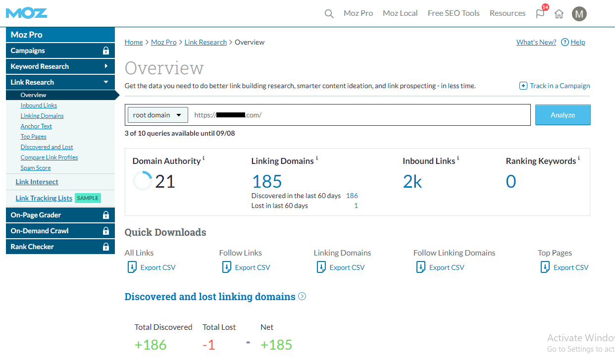This screenshot has width=615, height=364.
Task: Click the 186 discovered in last 60 days
Action: [352, 196]
